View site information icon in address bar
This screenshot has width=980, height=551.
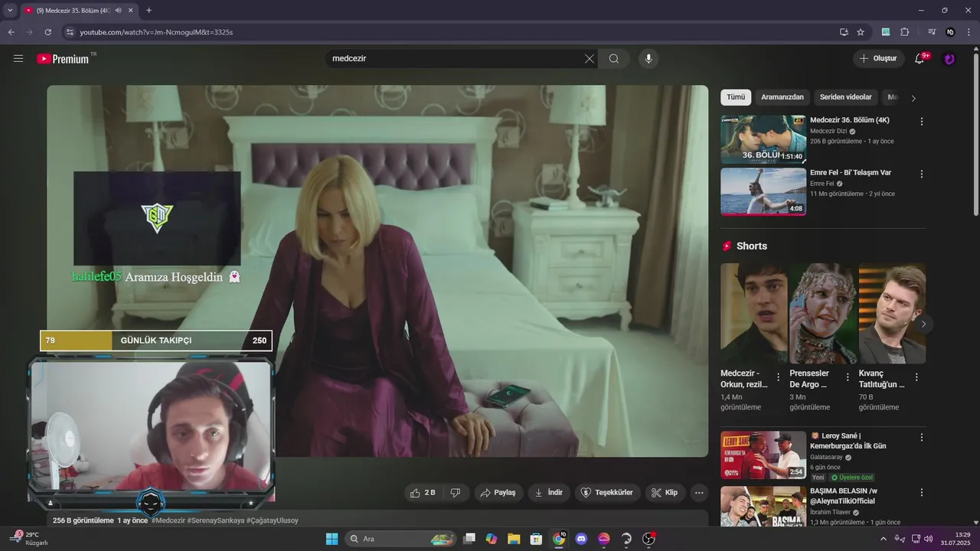70,32
